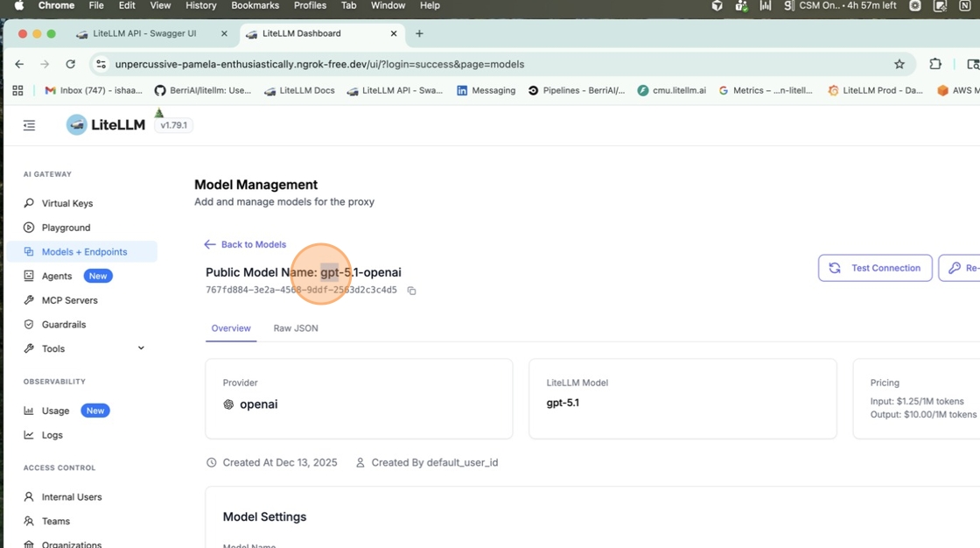Open the Profiles menu

point(310,5)
